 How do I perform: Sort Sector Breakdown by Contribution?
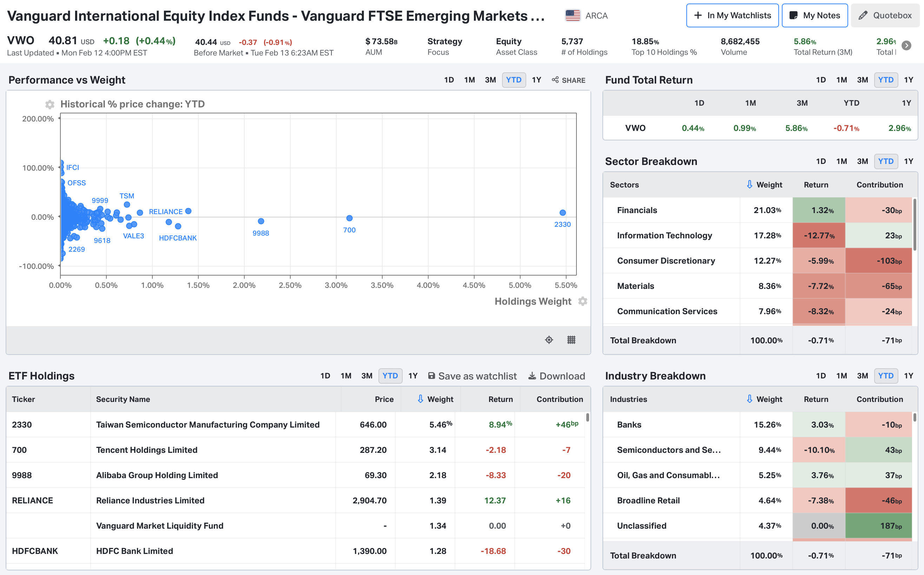point(879,184)
